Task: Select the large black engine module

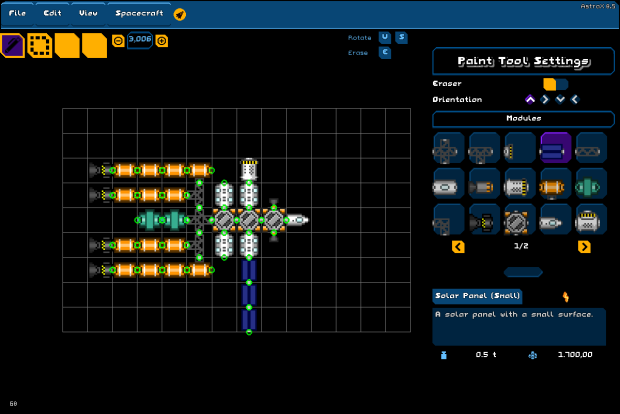Action: click(484, 219)
